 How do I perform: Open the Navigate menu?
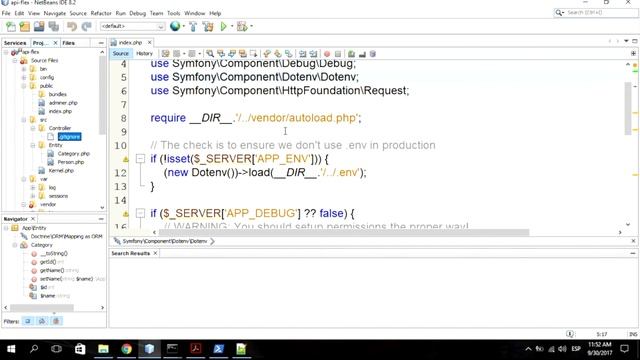coord(55,13)
